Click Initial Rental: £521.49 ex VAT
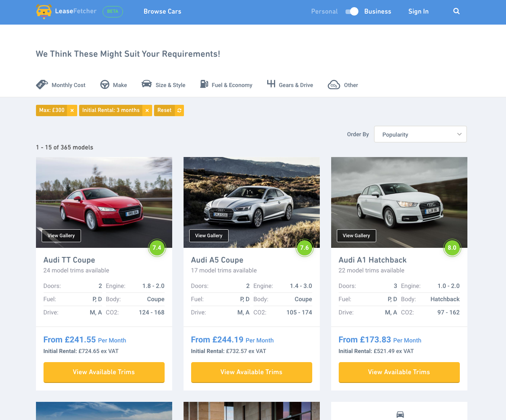This screenshot has height=420, width=506. coord(376,351)
